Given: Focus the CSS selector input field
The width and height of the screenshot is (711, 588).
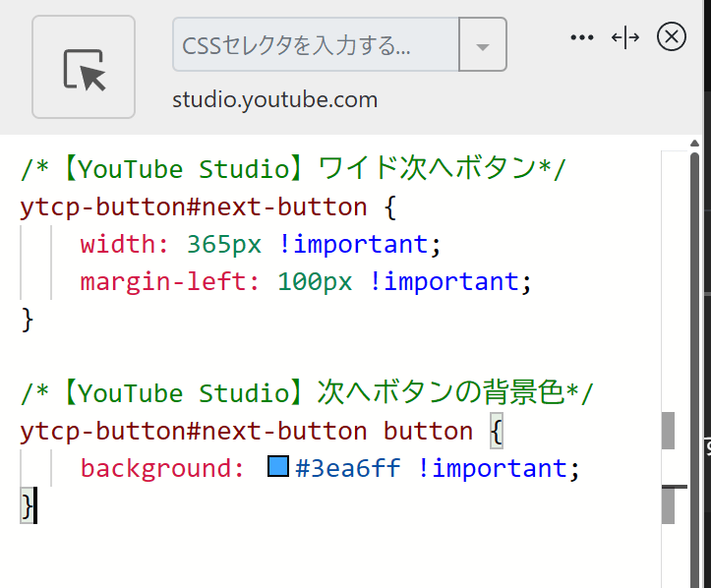Looking at the screenshot, I should pos(316,44).
